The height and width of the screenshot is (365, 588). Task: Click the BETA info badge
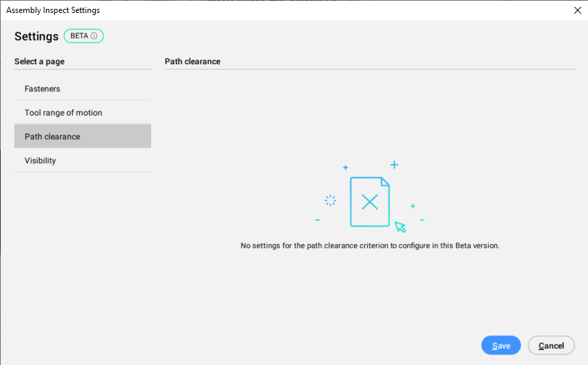(83, 36)
